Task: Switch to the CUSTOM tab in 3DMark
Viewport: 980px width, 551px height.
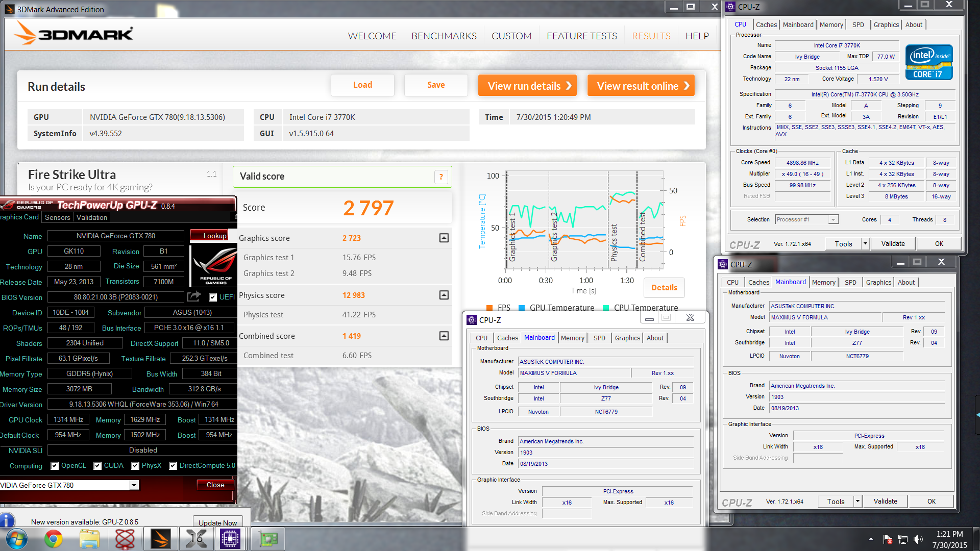Action: [x=511, y=36]
